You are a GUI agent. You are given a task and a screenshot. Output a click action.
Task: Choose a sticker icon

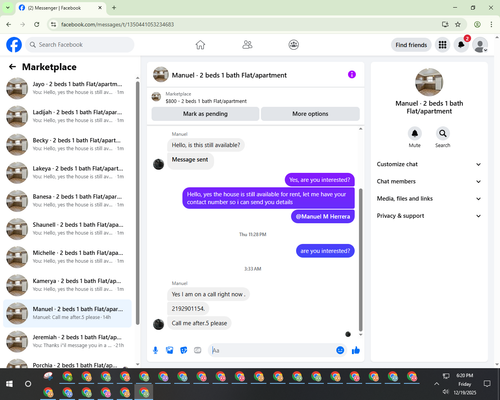point(184,350)
